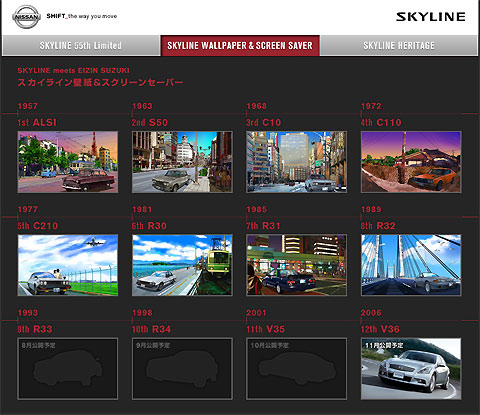Open the 1st ALSI wallpaper thumbnail
This screenshot has width=480, height=415.
(x=68, y=162)
